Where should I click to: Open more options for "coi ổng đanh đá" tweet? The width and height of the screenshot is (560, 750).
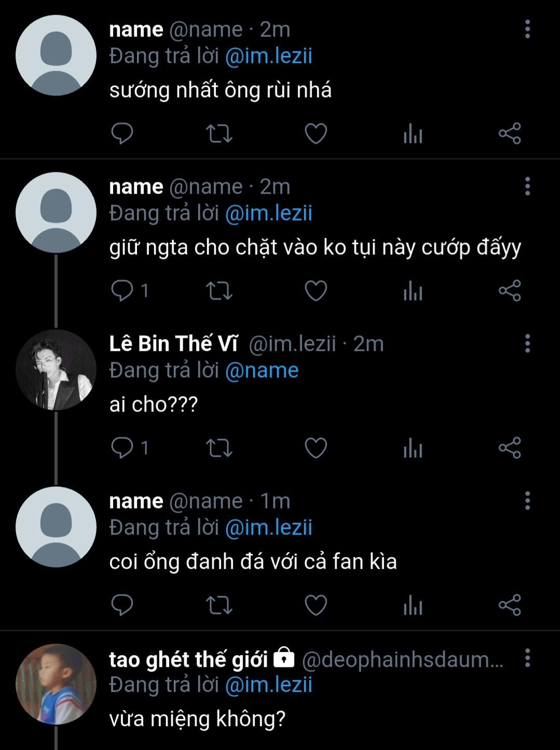coord(527,501)
